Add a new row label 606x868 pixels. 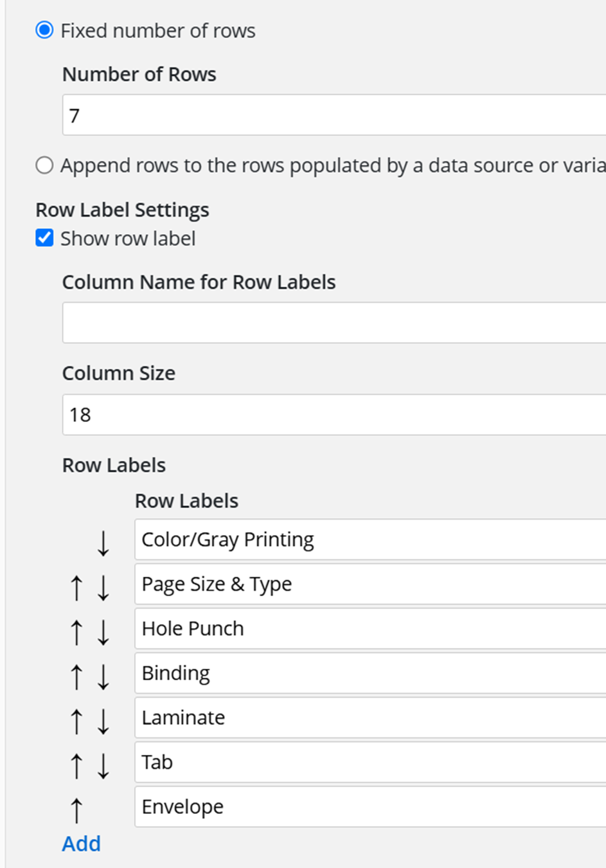[x=82, y=844]
